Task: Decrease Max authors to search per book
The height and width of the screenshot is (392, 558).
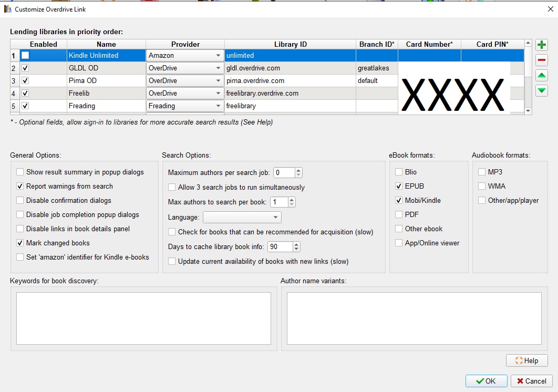Action: [x=292, y=204]
